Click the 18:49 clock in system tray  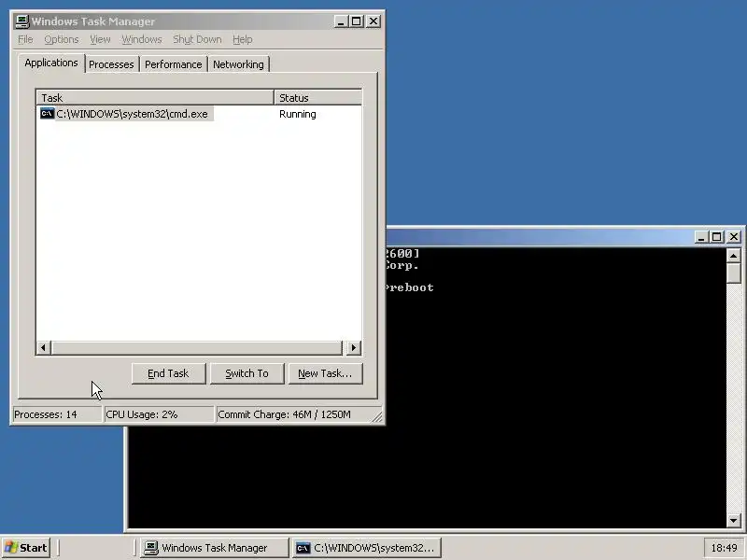[724, 548]
